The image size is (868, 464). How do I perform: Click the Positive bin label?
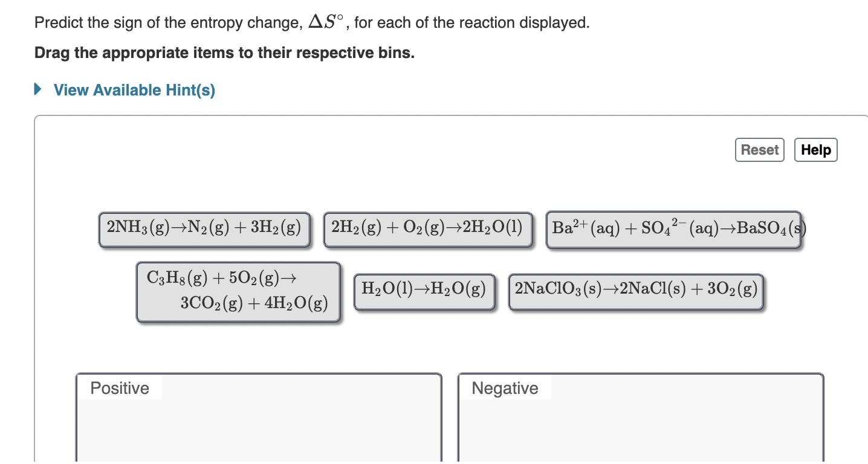119,388
